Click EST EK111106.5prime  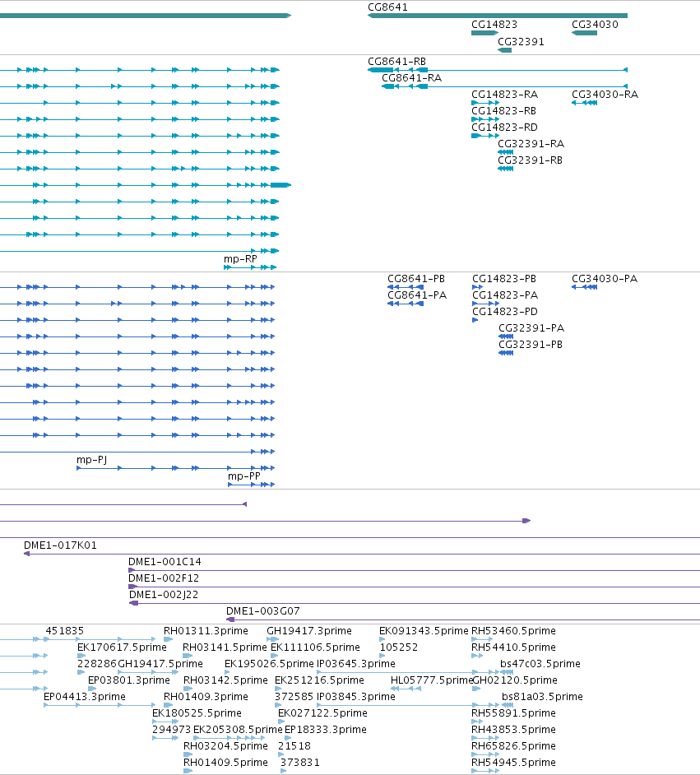[x=315, y=647]
